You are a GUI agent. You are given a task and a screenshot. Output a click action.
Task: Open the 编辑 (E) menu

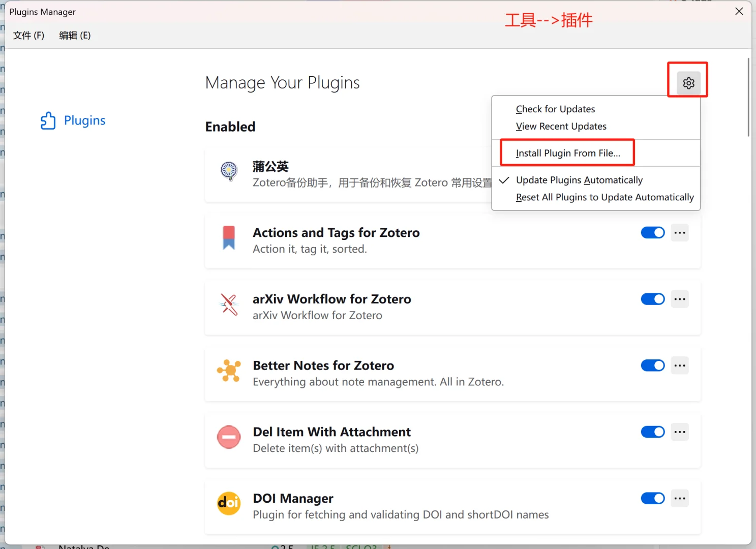(75, 35)
